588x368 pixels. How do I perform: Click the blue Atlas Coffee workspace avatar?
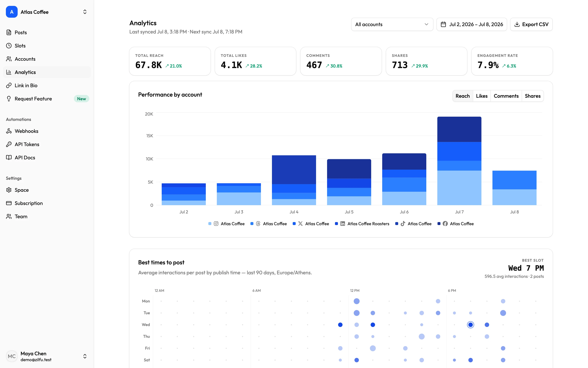click(x=12, y=12)
